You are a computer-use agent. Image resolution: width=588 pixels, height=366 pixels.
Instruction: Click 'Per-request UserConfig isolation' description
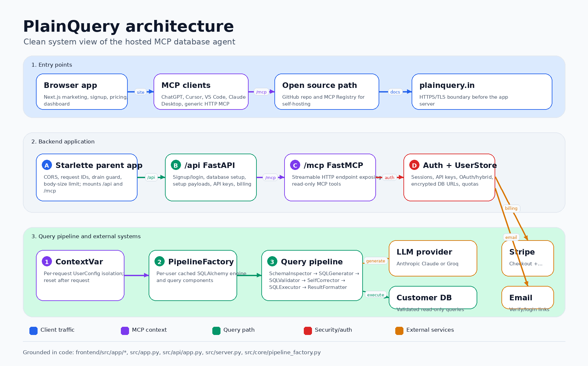tap(84, 277)
